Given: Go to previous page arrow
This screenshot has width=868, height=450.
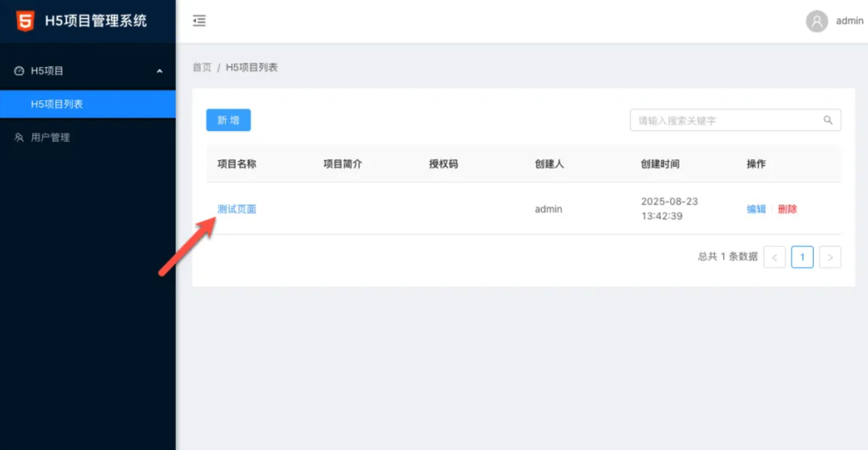Looking at the screenshot, I should tap(774, 257).
